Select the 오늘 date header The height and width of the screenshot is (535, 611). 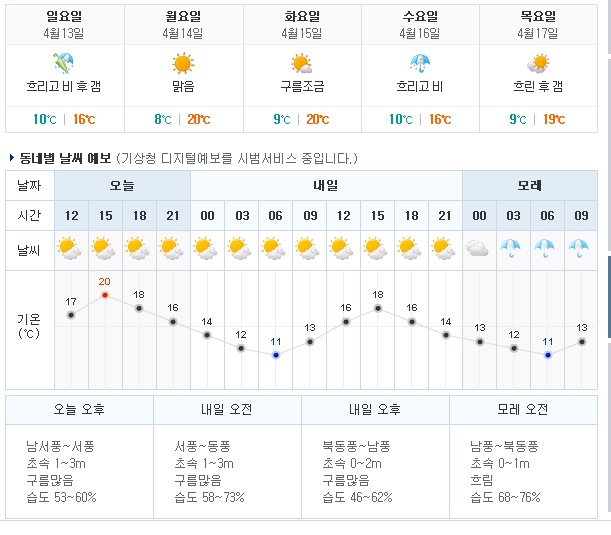[122, 185]
